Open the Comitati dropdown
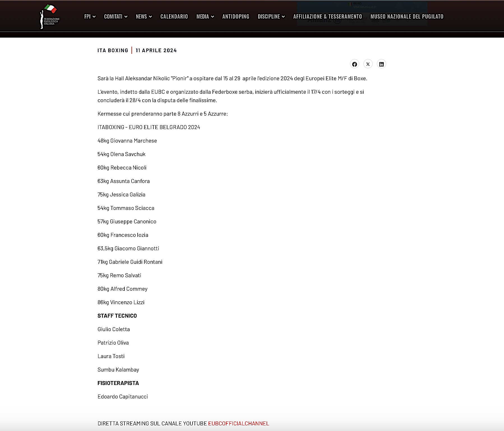Screen dimensions: 504x431 tap(115, 17)
